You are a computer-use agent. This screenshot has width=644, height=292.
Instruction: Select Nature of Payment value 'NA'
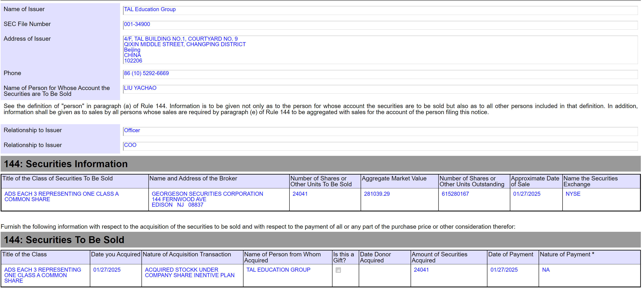pos(546,270)
